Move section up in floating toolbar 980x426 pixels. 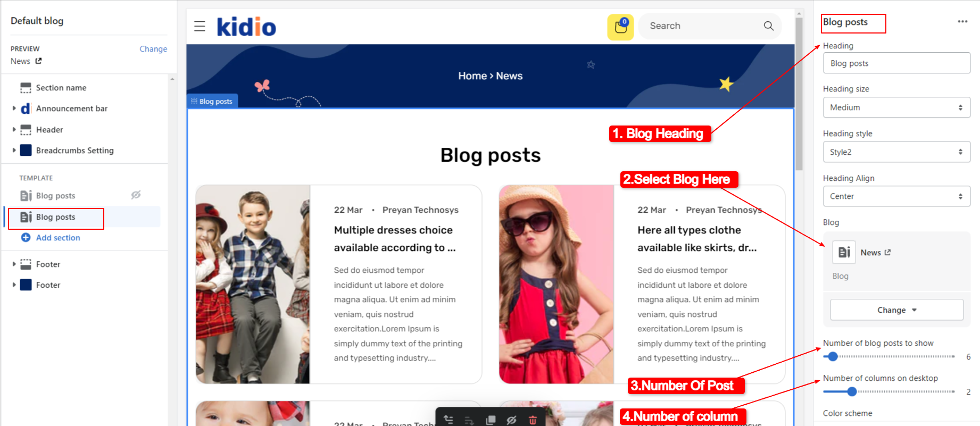point(449,420)
